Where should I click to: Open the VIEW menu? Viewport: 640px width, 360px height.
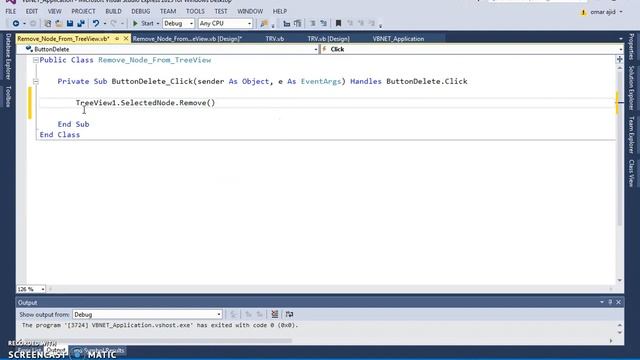[54, 11]
